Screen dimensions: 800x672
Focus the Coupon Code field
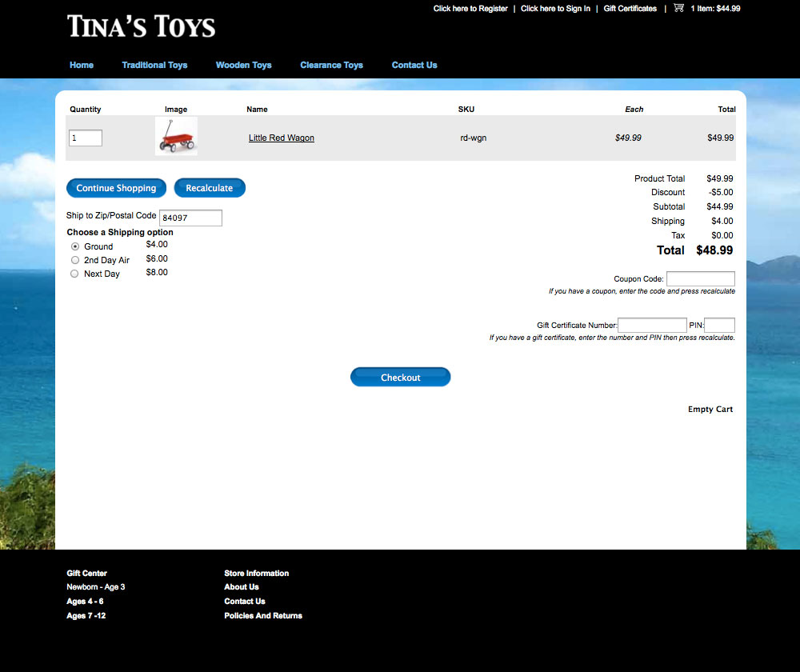tap(700, 279)
